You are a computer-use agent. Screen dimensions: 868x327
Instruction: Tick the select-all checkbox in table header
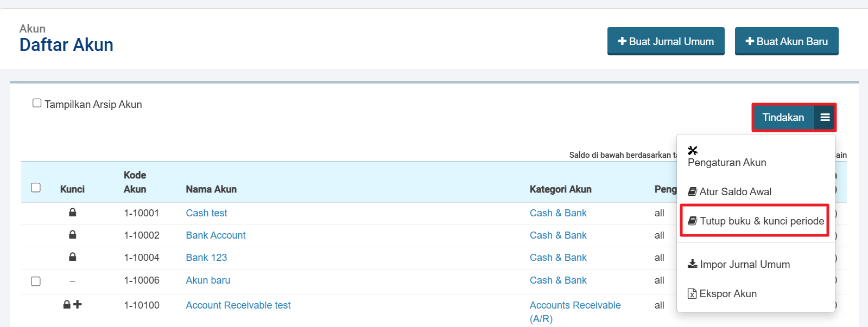point(36,188)
